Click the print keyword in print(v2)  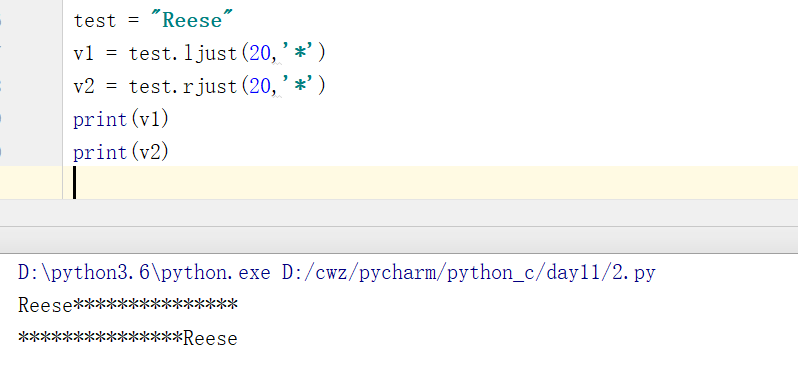click(100, 153)
